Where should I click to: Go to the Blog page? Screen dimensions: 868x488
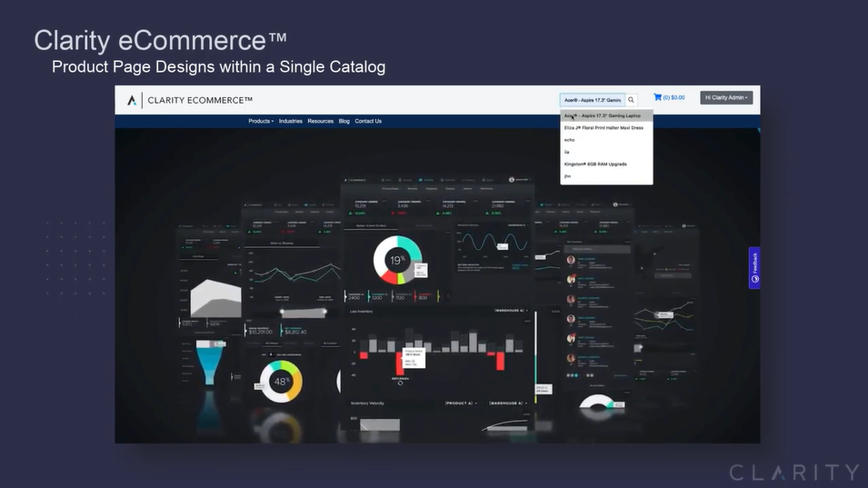(x=344, y=121)
